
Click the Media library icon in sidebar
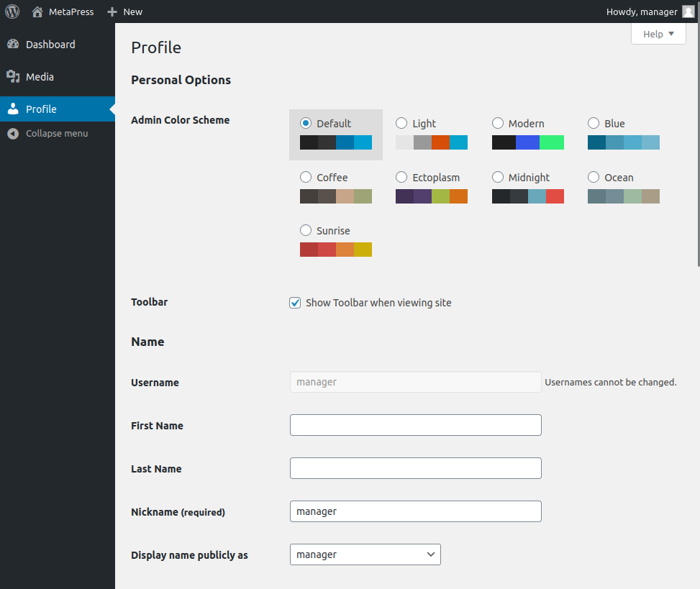click(13, 77)
